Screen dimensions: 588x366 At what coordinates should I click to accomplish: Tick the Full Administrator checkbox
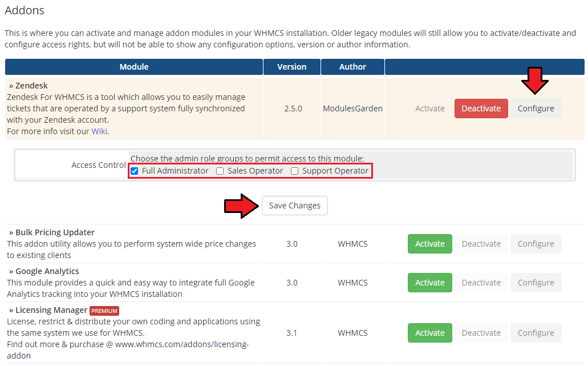tap(134, 171)
